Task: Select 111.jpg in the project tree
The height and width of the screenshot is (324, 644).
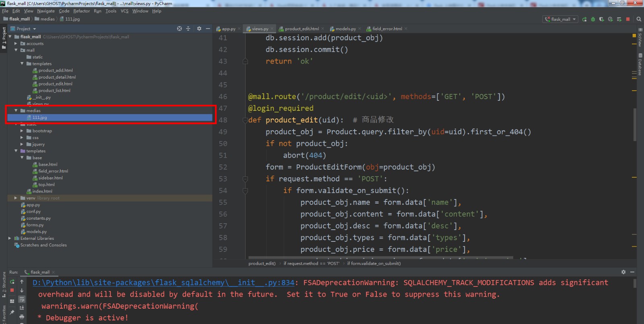Action: (109, 117)
